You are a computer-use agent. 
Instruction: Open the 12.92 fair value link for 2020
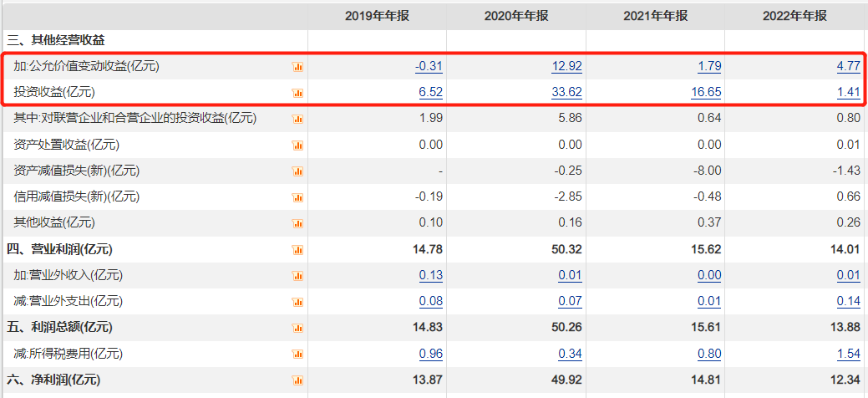click(567, 67)
